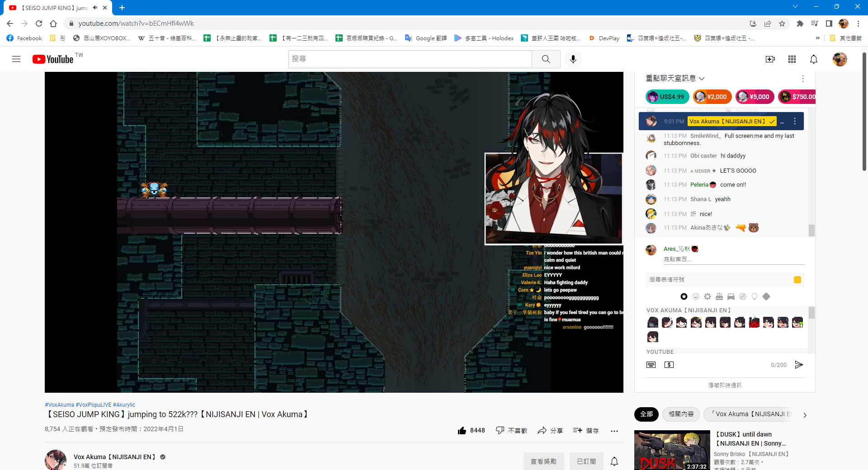Open the chat panel three-dot options menu
This screenshot has width=868, height=470.
[x=803, y=79]
